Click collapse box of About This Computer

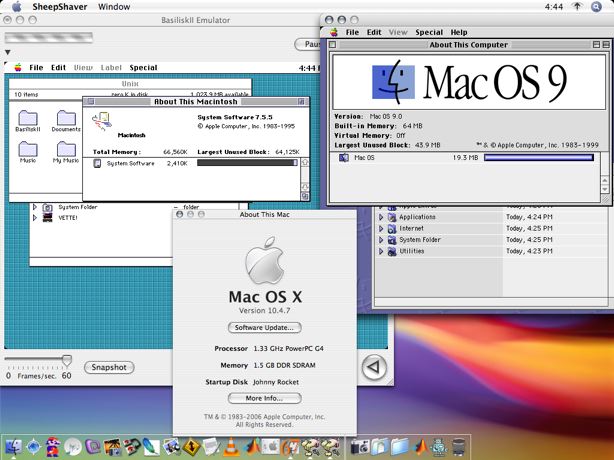(605, 45)
